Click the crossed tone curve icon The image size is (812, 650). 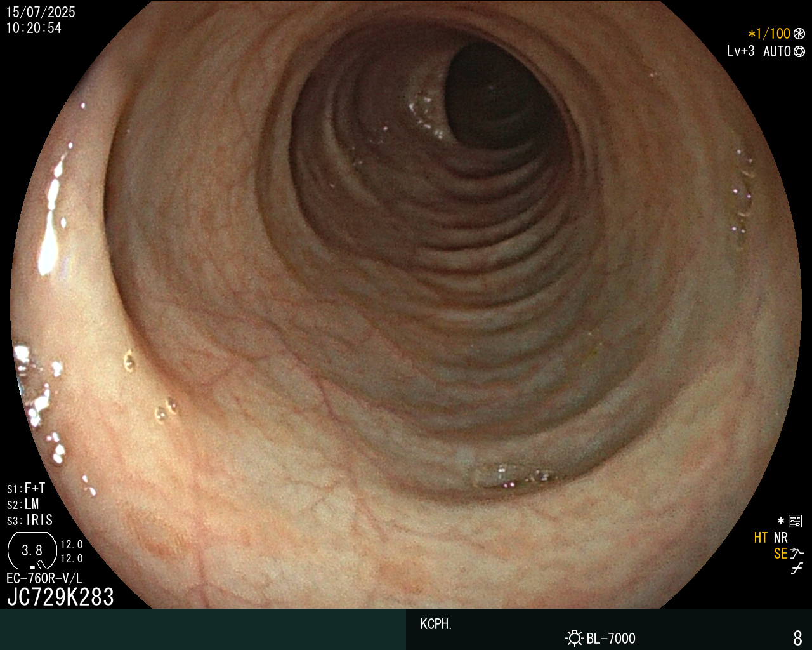tap(797, 569)
